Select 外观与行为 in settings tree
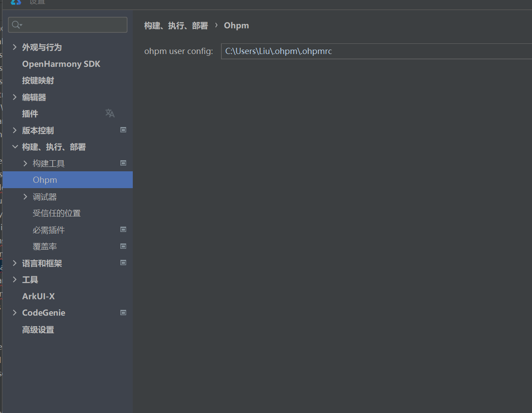This screenshot has height=413, width=532. click(42, 47)
